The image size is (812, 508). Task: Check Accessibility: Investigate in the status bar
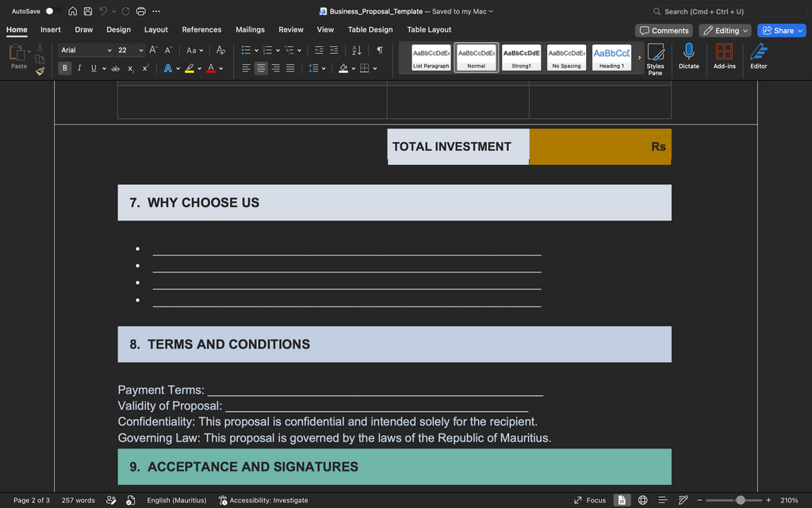[263, 500]
